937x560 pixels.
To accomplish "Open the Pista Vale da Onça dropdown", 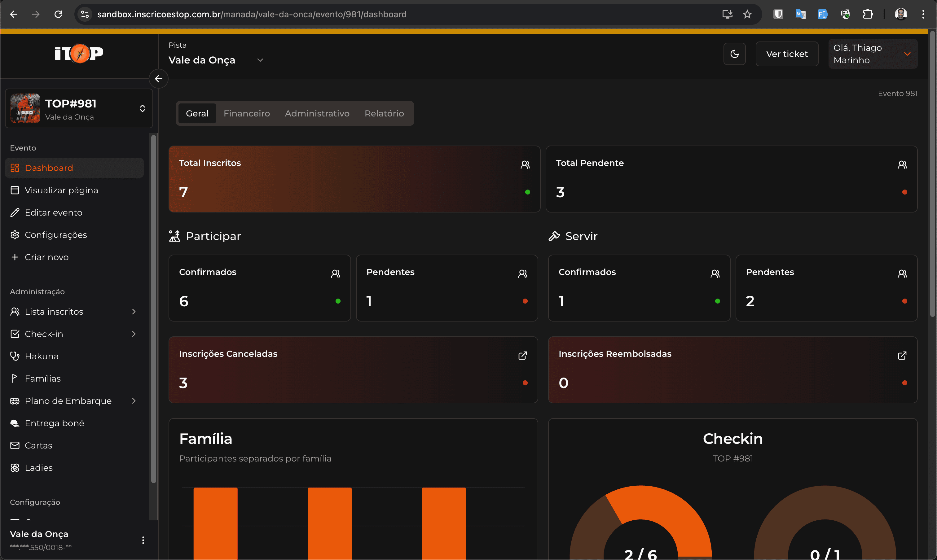I will [x=216, y=60].
